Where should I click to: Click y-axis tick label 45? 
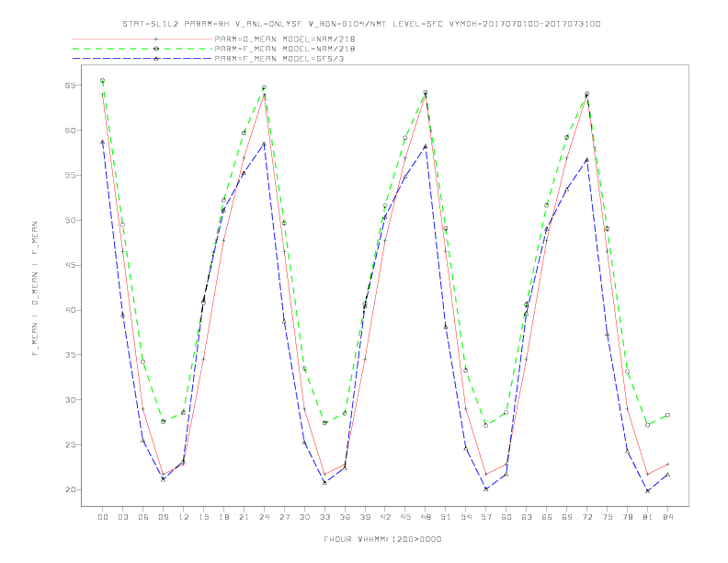point(71,265)
